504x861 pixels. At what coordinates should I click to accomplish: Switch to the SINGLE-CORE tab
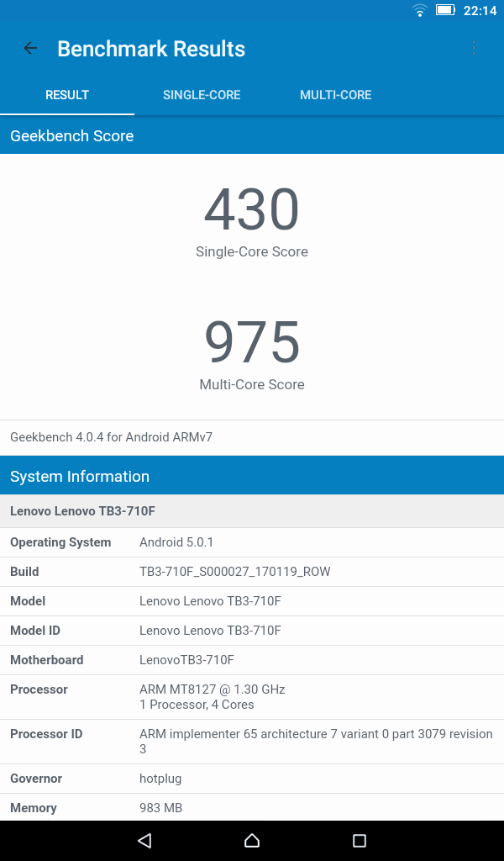[202, 95]
